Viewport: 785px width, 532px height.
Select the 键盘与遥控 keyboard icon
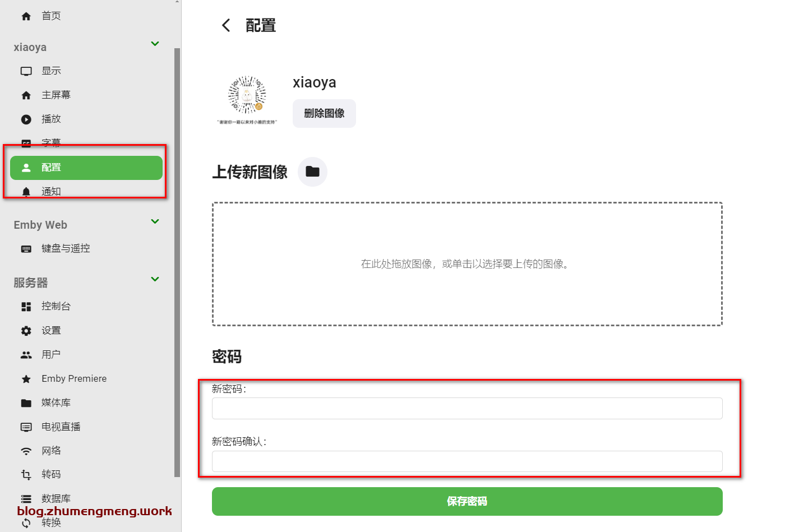coord(26,248)
